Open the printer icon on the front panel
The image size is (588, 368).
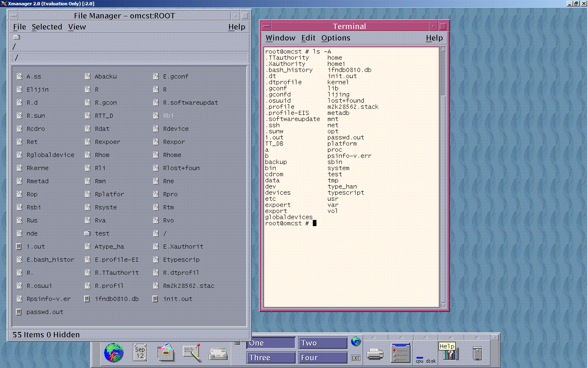375,354
